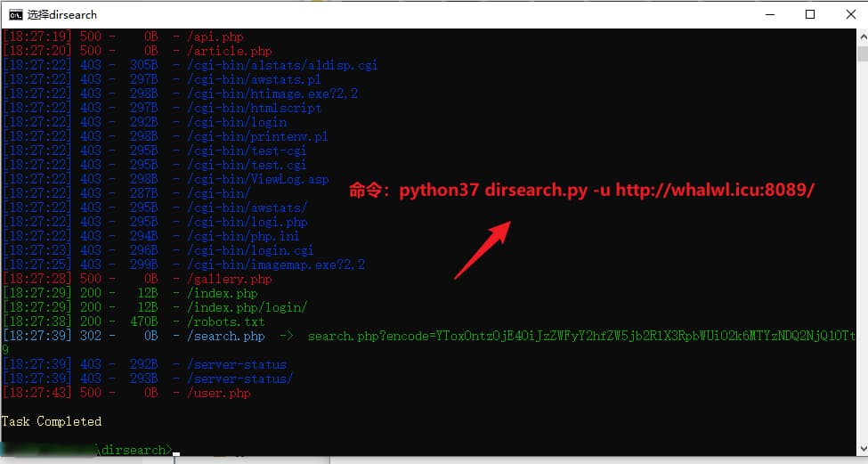This screenshot has width=868, height=464.
Task: Click /server-status/ path with trailing slash
Action: tap(240, 379)
